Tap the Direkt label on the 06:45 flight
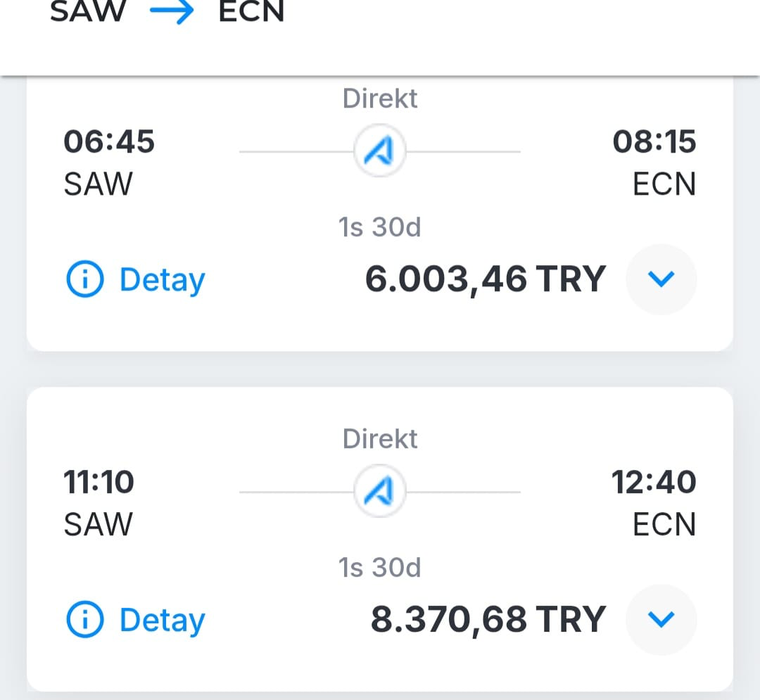The height and width of the screenshot is (700, 760). [380, 99]
